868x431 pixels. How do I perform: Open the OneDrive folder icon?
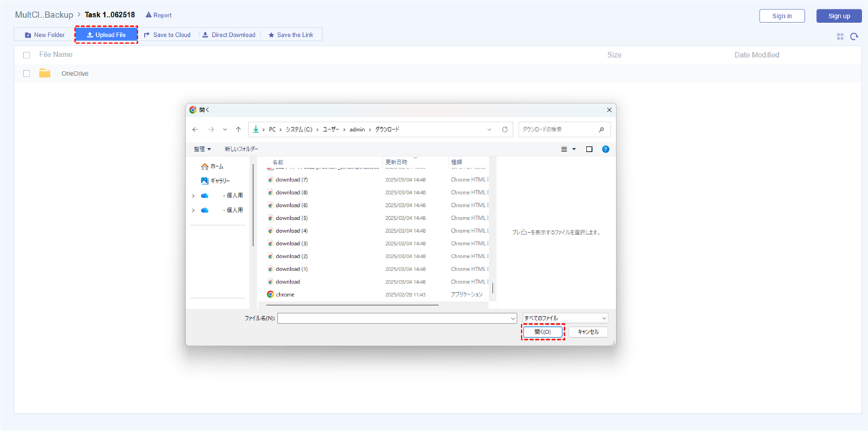(45, 73)
